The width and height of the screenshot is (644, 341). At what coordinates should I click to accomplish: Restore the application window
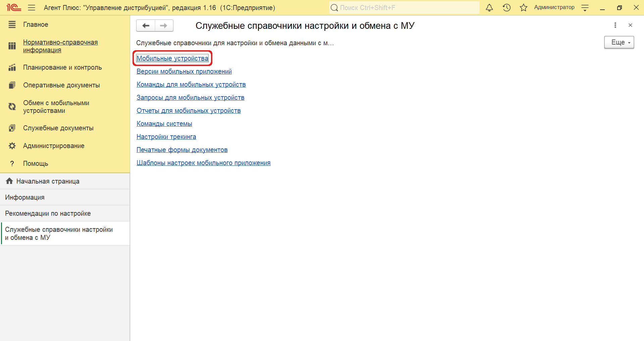[x=619, y=7]
